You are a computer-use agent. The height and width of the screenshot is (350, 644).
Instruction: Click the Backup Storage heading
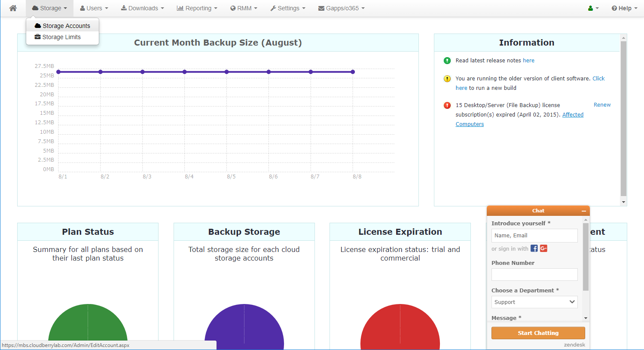[x=244, y=232]
